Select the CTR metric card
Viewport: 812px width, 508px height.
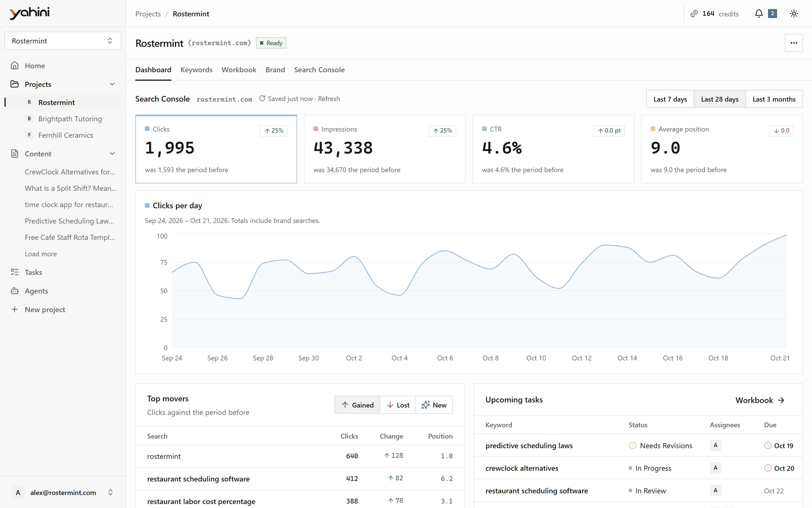tap(553, 149)
